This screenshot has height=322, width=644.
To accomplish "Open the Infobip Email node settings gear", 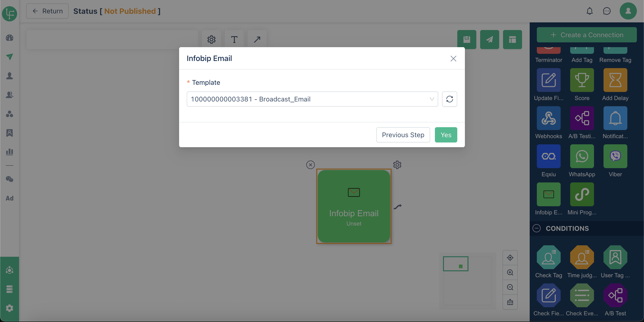I will (x=397, y=165).
